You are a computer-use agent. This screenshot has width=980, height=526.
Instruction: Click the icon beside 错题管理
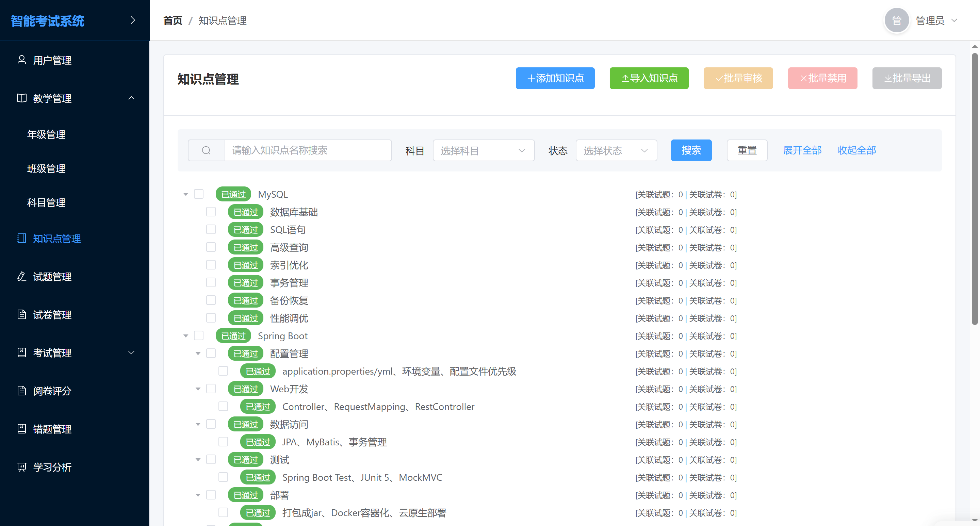22,429
